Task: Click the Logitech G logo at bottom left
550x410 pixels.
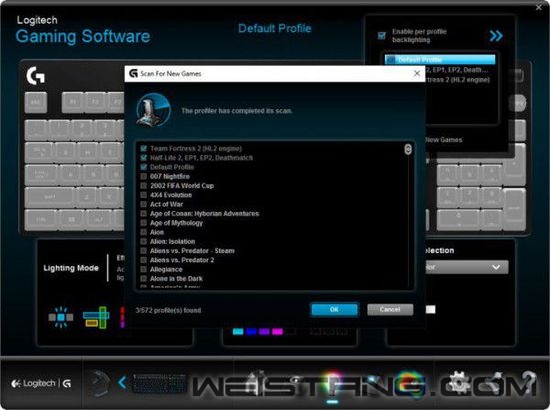Action: [41, 384]
